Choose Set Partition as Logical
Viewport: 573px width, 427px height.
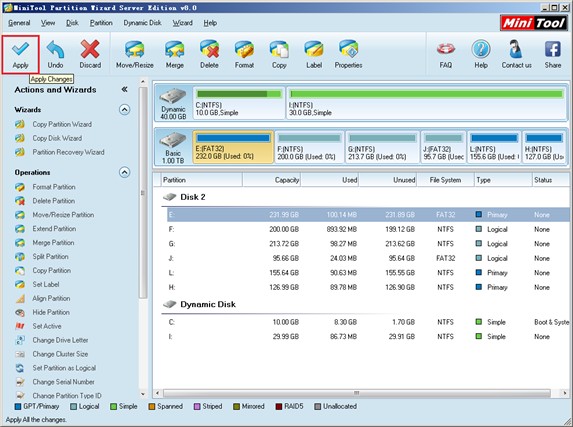pyautogui.click(x=64, y=368)
